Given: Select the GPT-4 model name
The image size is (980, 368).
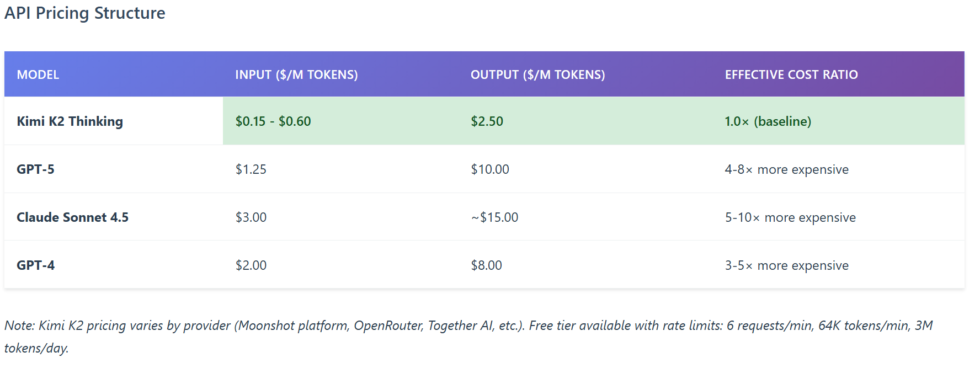Looking at the screenshot, I should tap(35, 265).
